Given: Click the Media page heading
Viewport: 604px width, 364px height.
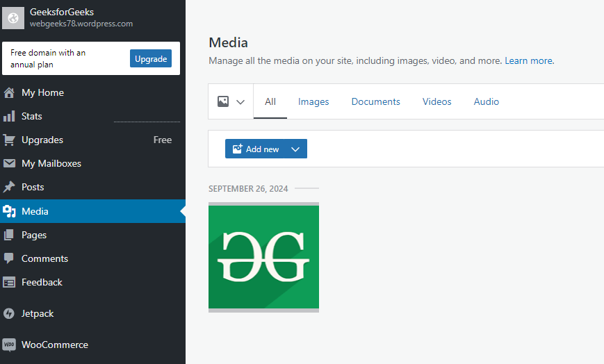Looking at the screenshot, I should [x=228, y=42].
